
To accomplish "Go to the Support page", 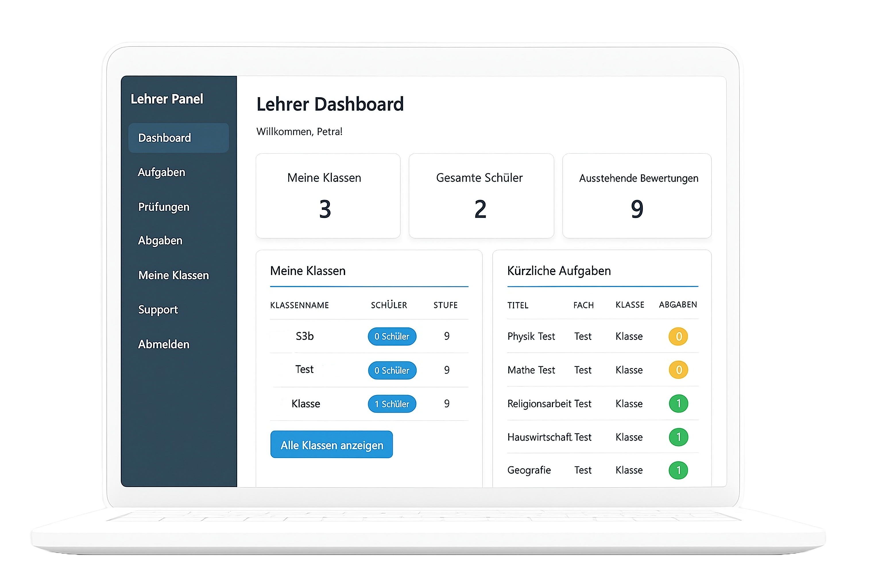I will (x=158, y=310).
